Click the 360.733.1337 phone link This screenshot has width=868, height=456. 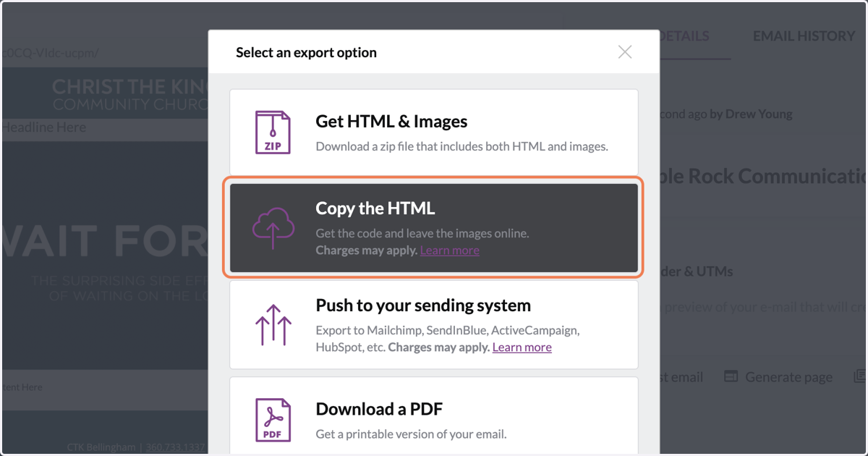(176, 448)
